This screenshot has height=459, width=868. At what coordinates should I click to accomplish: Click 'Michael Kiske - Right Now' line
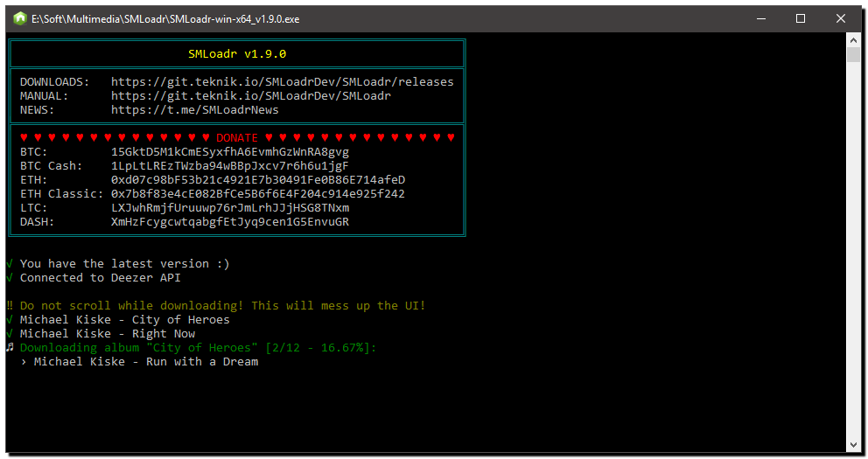coord(108,333)
